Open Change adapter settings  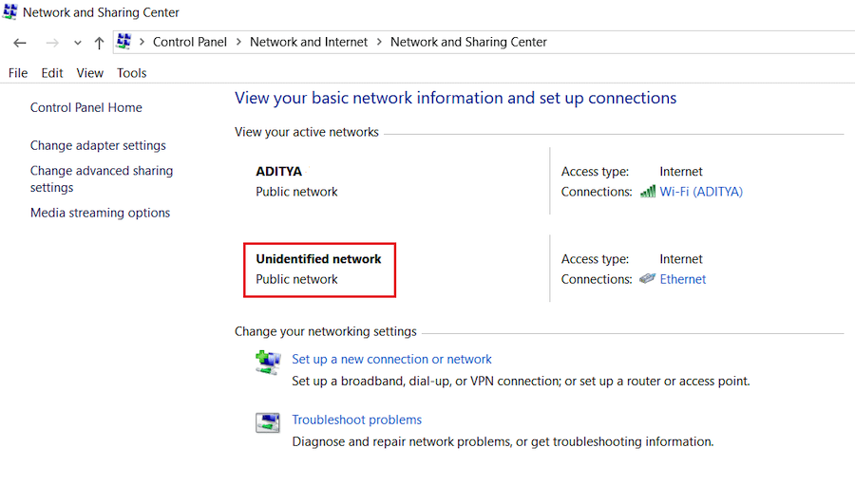click(98, 145)
